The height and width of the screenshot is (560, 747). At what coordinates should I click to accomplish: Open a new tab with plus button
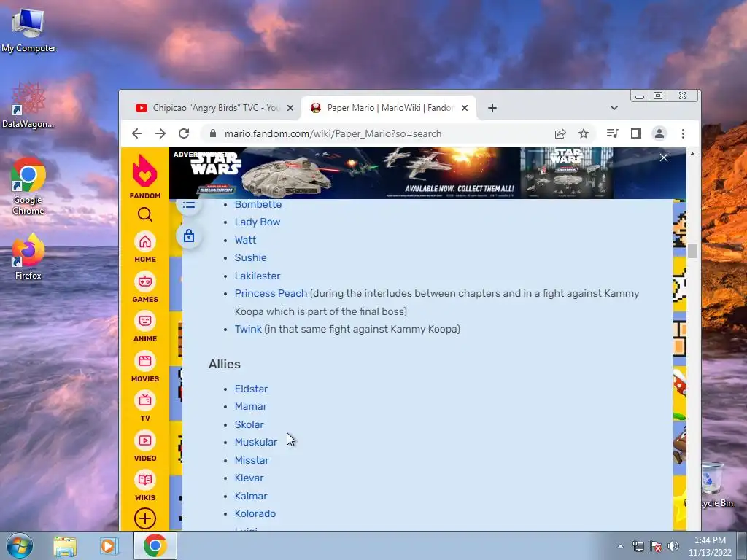tap(492, 108)
